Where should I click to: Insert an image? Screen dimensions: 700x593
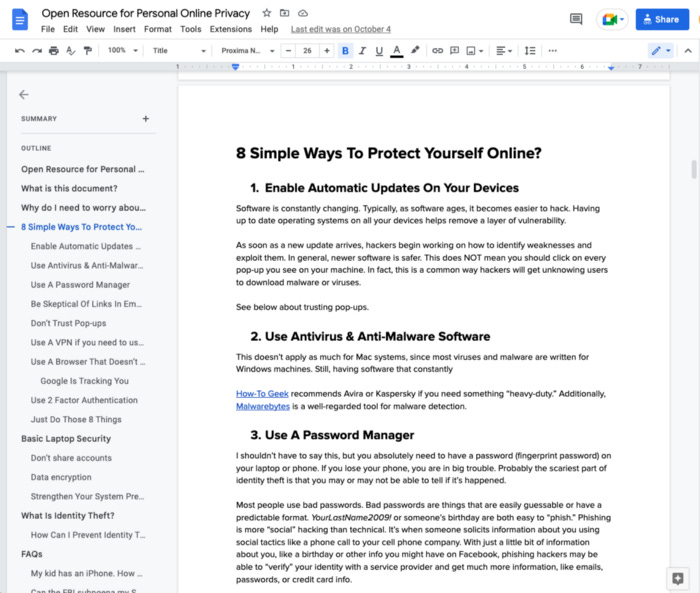pyautogui.click(x=475, y=51)
